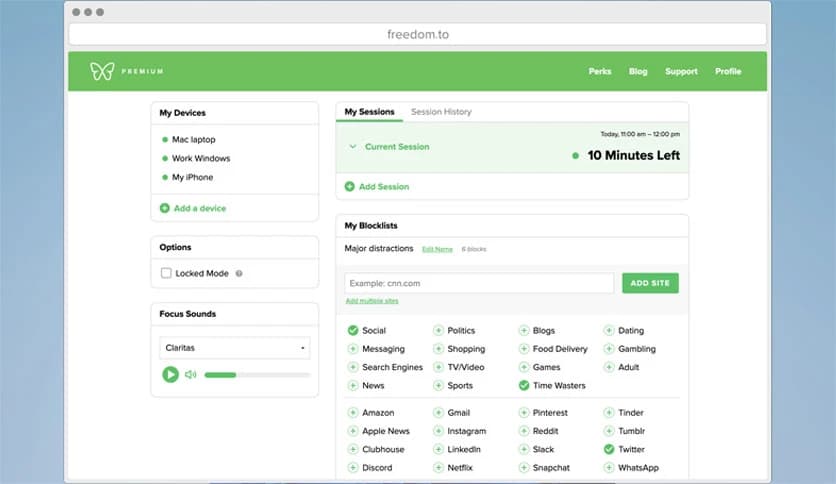This screenshot has width=836, height=484.
Task: Open the Support menu item
Action: [x=681, y=71]
